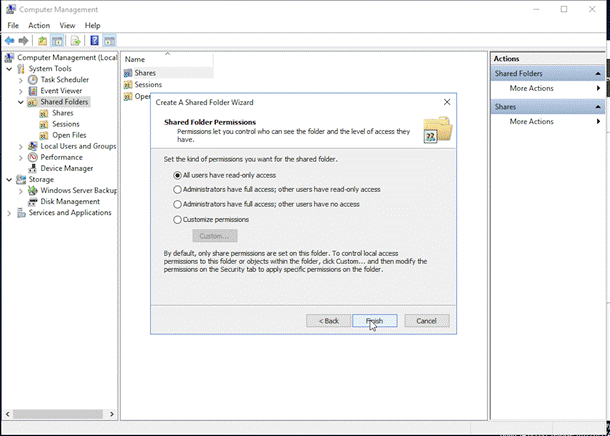
Task: Open the Action menu
Action: [39, 25]
